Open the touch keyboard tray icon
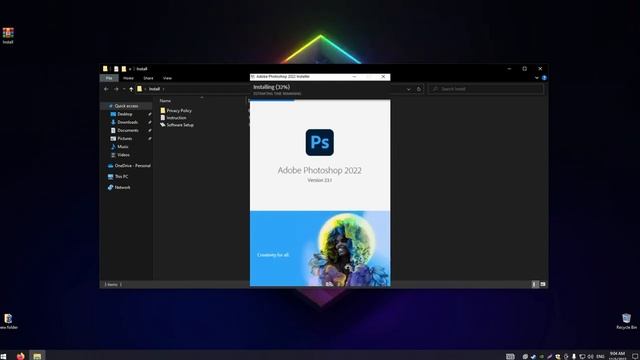Image resolution: width=640 pixels, height=360 pixels. pos(510,357)
